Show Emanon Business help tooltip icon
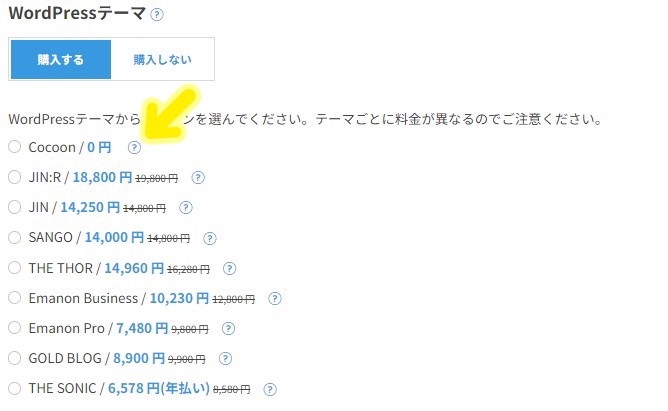 (275, 299)
